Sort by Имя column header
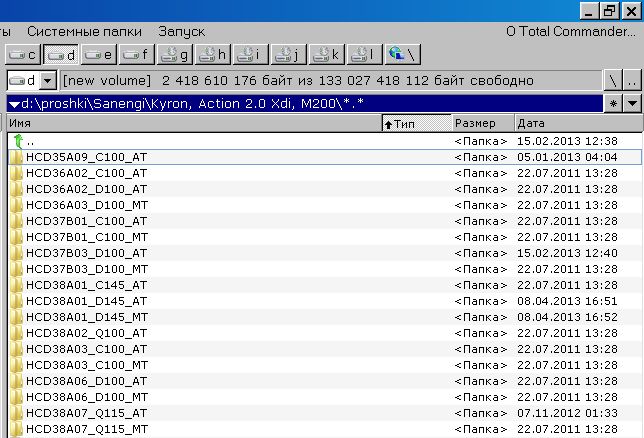 tap(194, 123)
